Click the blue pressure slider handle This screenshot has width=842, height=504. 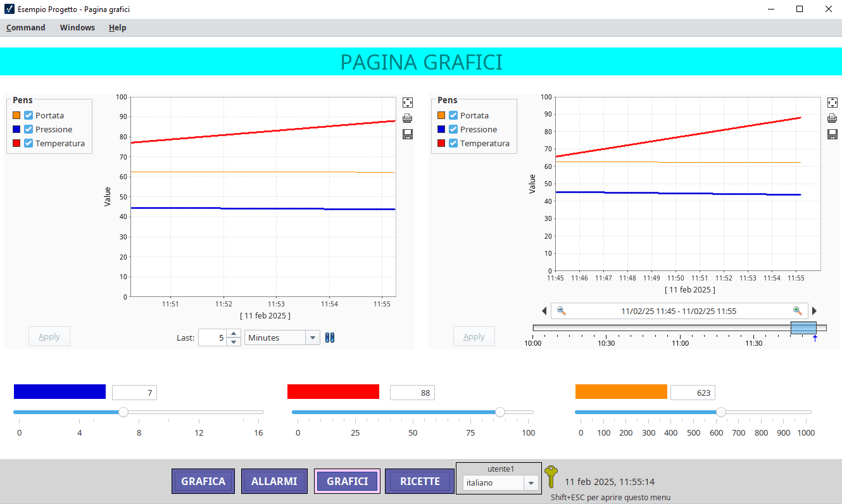point(123,412)
